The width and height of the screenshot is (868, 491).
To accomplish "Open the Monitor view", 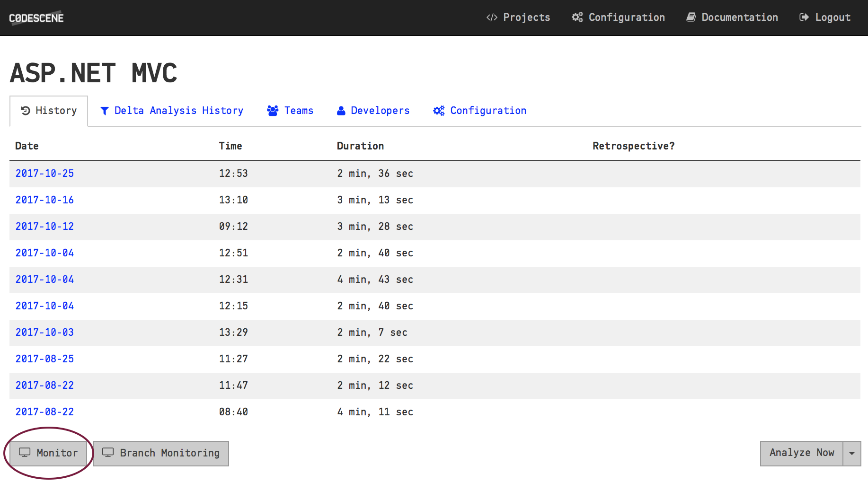I will tap(48, 453).
